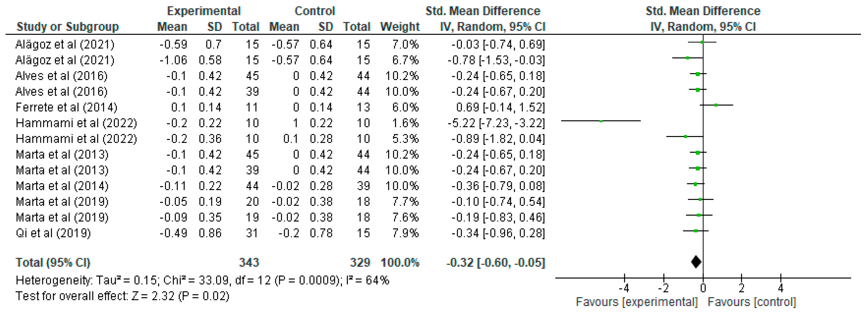Click the Marta et al (2014) row label
The width and height of the screenshot is (868, 314).
62,186
